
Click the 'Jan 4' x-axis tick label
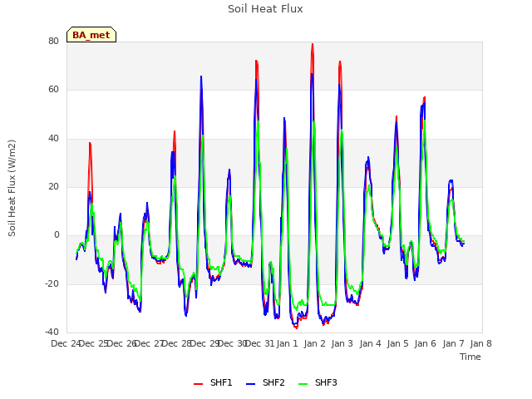(370, 343)
